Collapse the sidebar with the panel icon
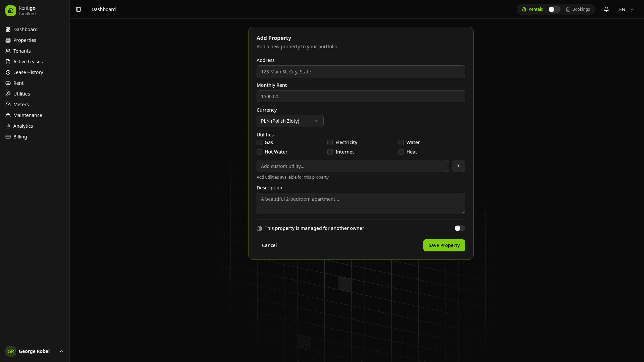The image size is (644, 362). (x=78, y=9)
